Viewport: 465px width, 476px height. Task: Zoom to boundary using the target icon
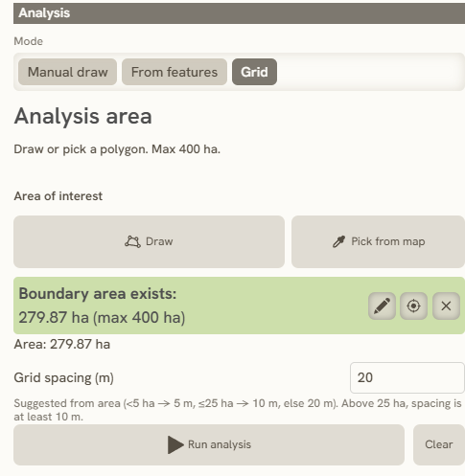[413, 306]
